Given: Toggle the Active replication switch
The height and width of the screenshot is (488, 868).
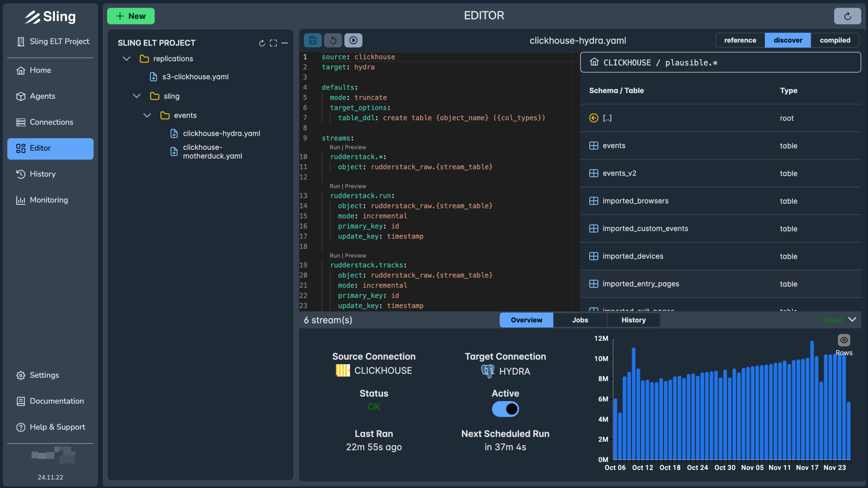Looking at the screenshot, I should pos(505,409).
